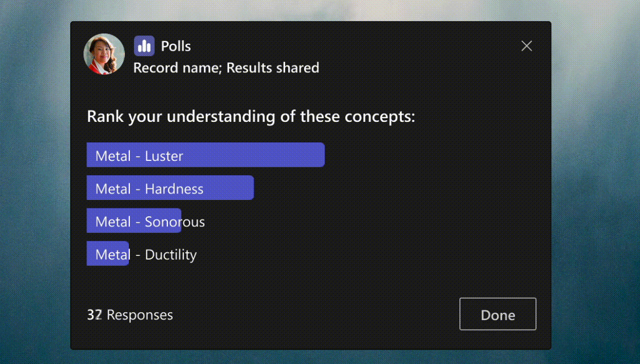
Task: Click the number 32 in the response count
Action: 94,315
